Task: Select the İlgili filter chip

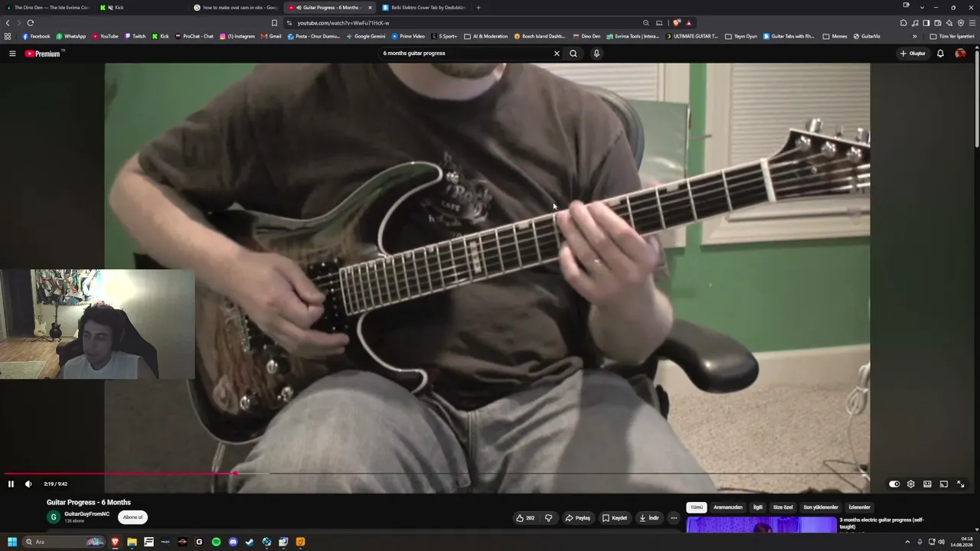Action: point(758,507)
